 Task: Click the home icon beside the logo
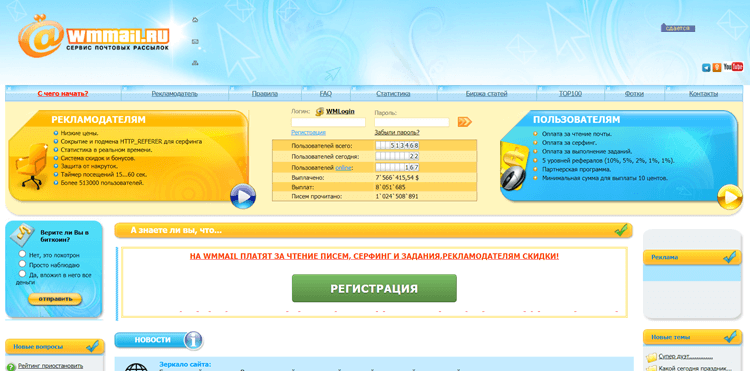click(195, 20)
